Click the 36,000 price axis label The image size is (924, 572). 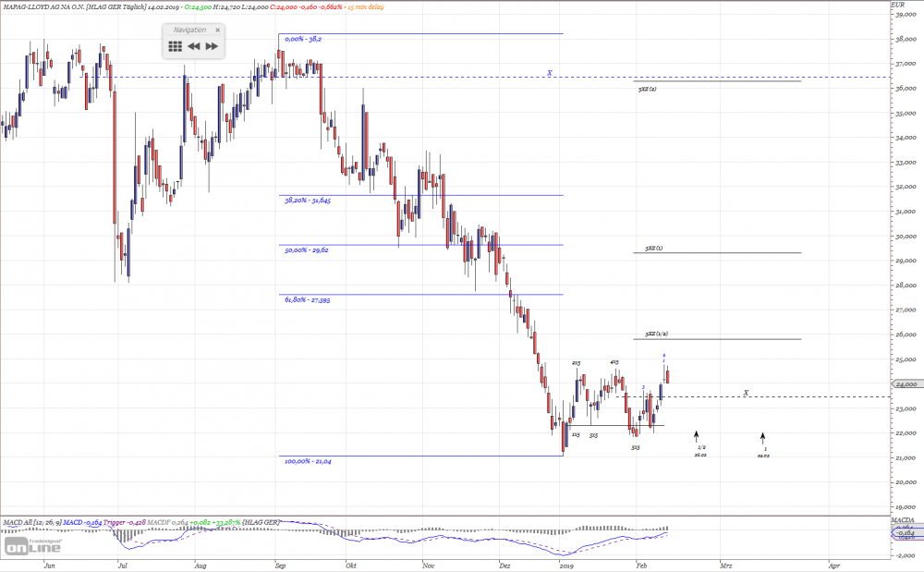point(906,89)
